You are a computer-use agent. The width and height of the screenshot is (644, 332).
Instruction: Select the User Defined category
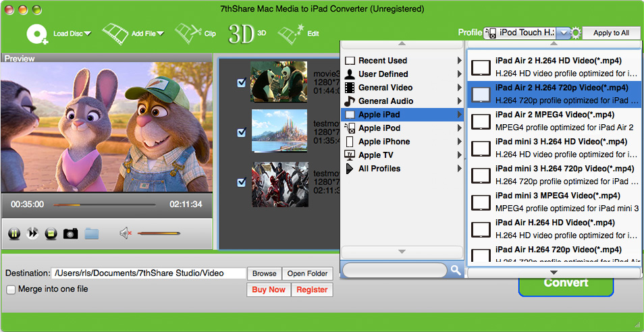pos(402,74)
